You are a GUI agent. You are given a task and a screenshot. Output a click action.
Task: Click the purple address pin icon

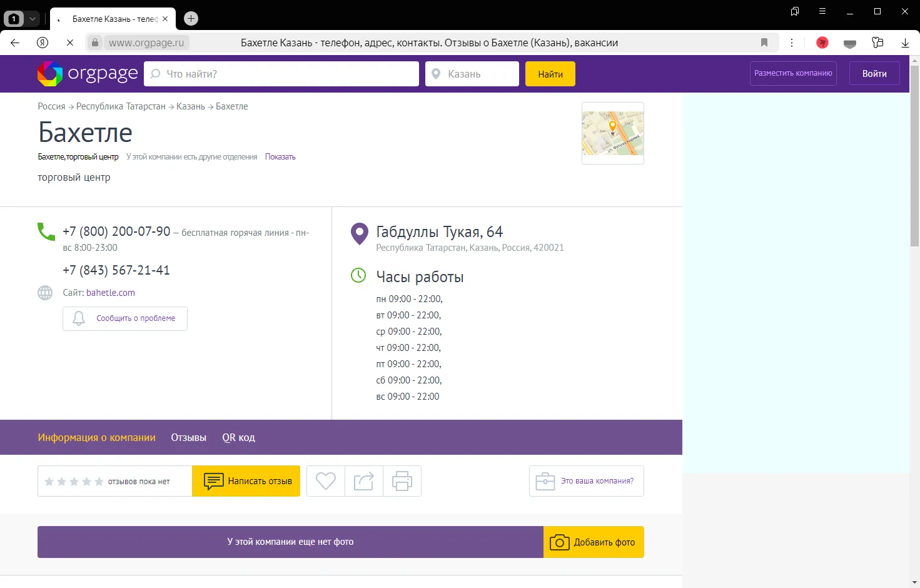point(360,234)
